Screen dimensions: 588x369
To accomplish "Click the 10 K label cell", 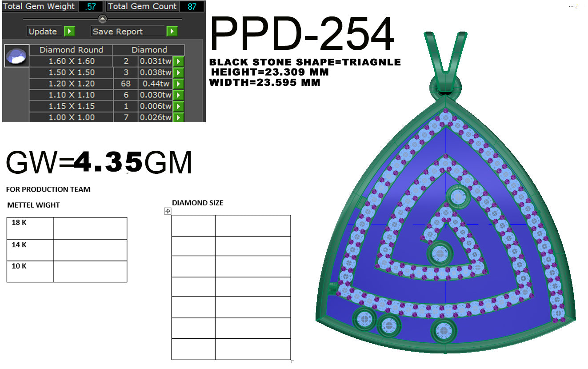I will coord(30,271).
